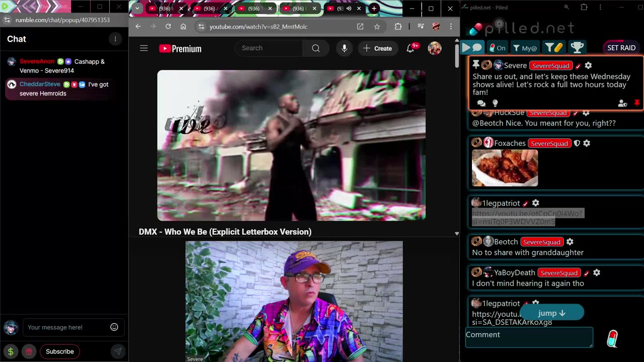Open gear settings on Foxaches message

(x=586, y=143)
